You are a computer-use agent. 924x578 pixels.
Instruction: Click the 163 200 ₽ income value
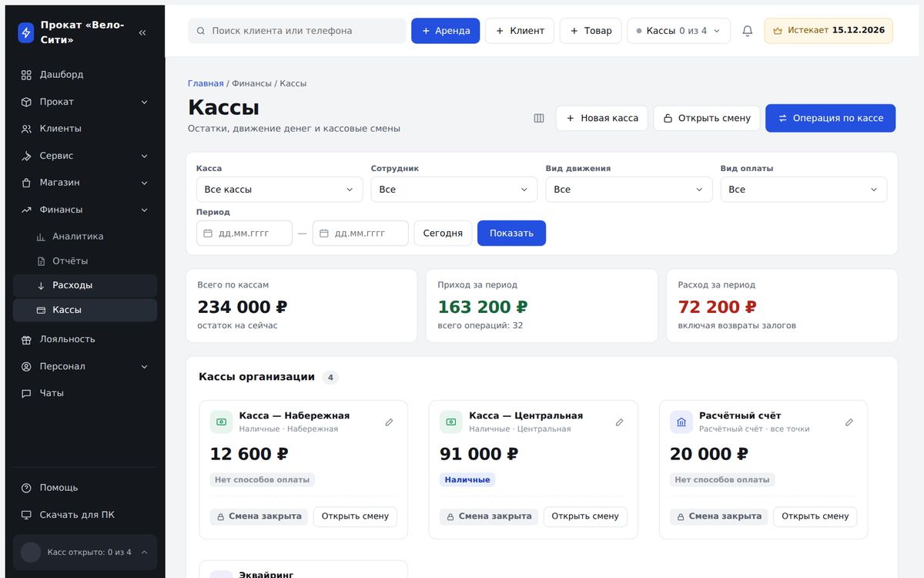[483, 307]
